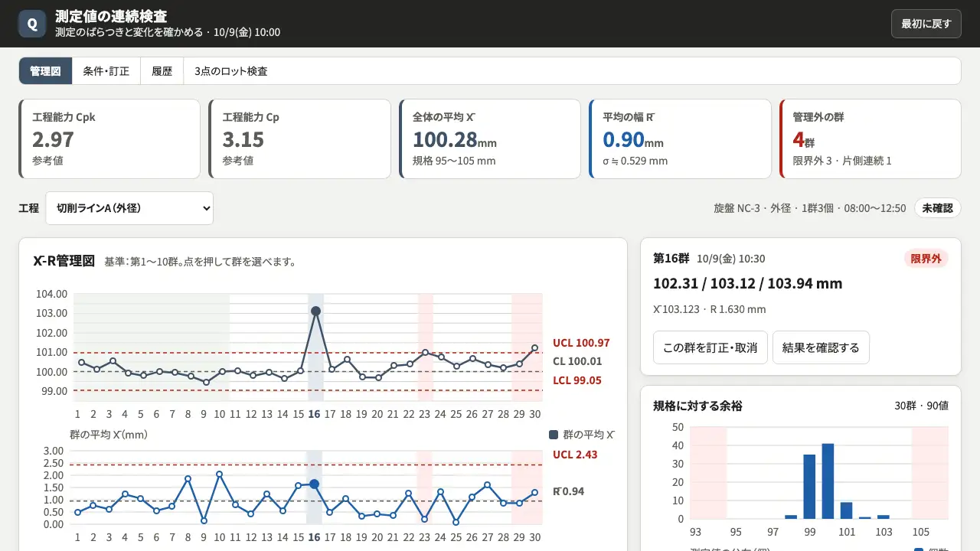Open the 管理図 tab

point(45,71)
